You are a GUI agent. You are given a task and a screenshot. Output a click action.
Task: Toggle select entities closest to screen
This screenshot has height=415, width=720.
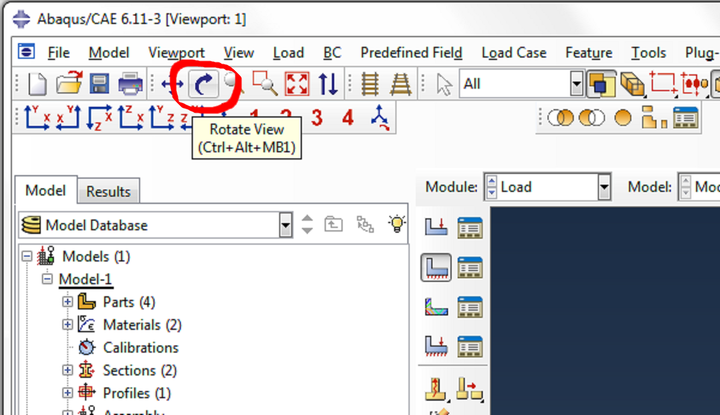coord(601,84)
